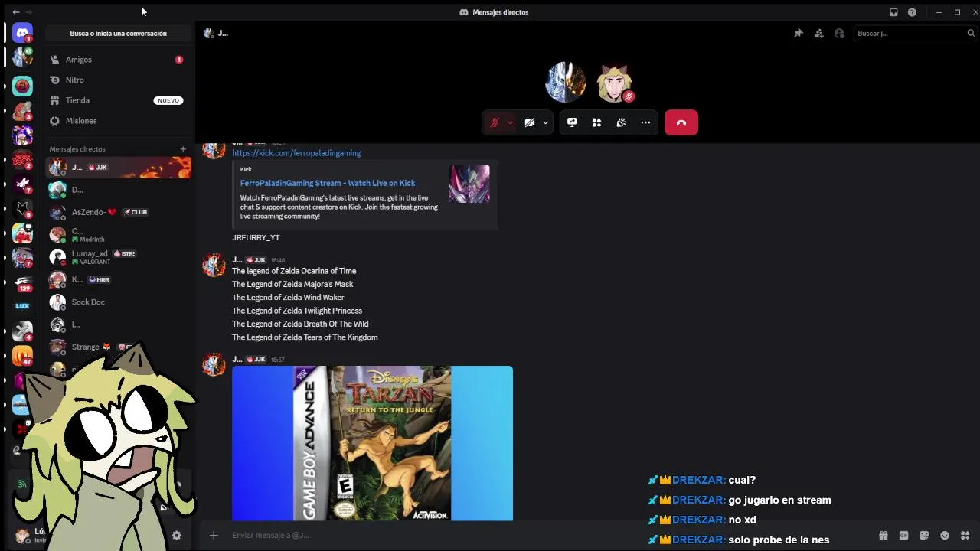Click the search magnifier icon
The image size is (980, 551).
coord(971,33)
